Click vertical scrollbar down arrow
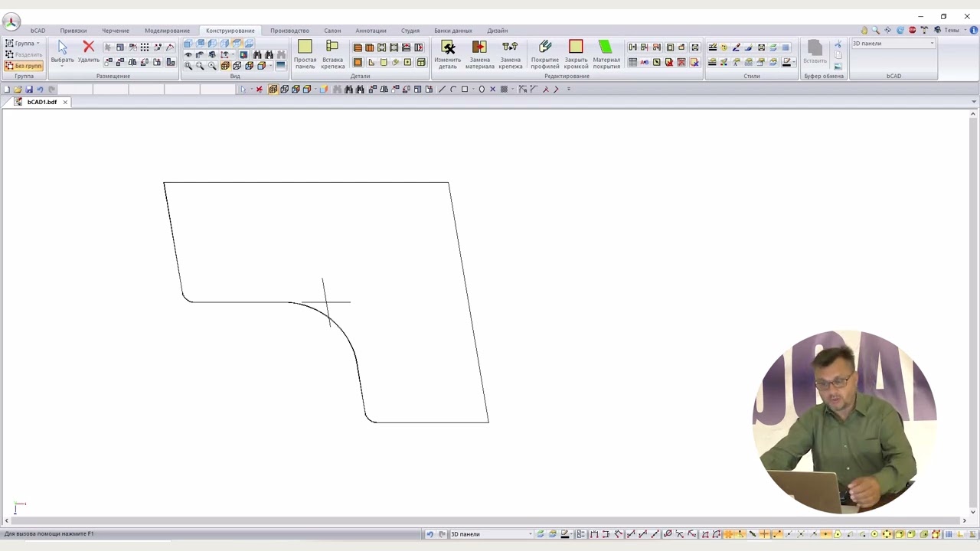 point(973,512)
